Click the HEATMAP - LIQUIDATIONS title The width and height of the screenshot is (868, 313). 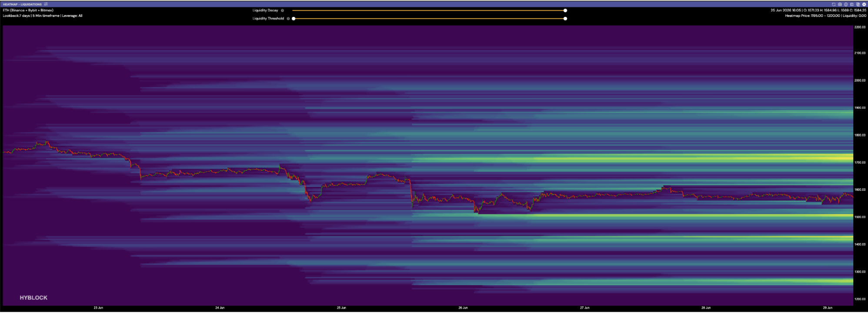tap(22, 4)
